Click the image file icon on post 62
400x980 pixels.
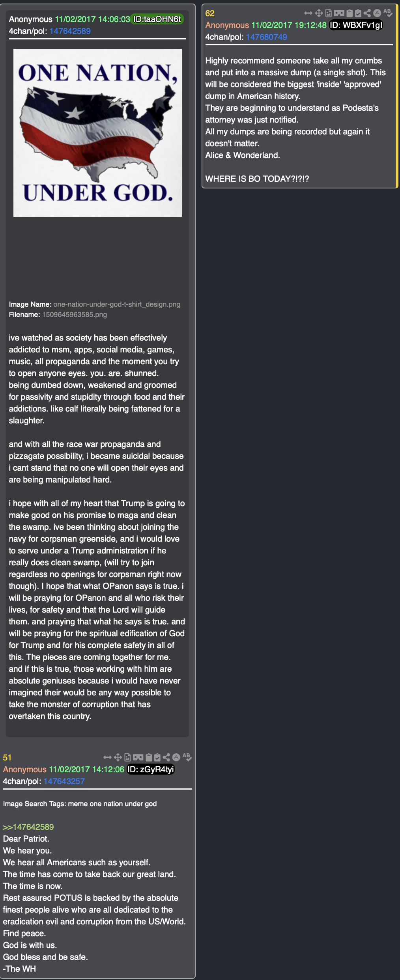coord(328,13)
